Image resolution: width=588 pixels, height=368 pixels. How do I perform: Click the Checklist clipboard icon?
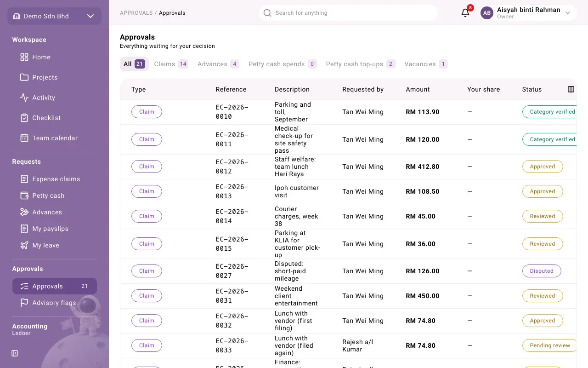click(24, 118)
